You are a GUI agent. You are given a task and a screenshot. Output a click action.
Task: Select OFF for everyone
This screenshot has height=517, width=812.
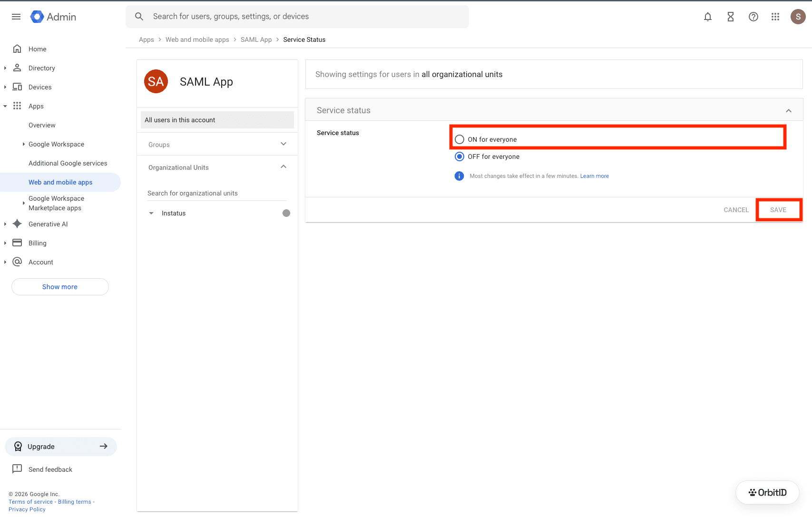point(460,156)
